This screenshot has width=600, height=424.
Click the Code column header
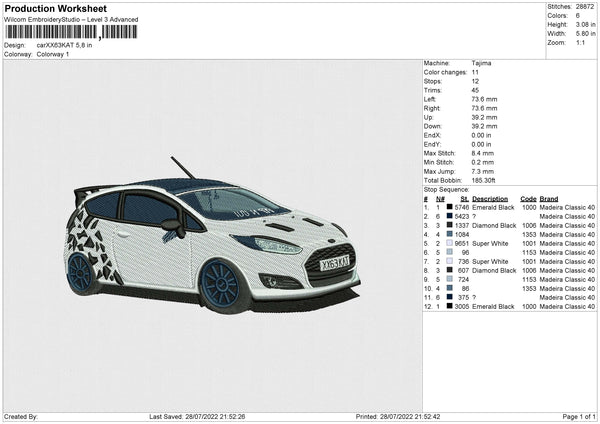point(528,199)
